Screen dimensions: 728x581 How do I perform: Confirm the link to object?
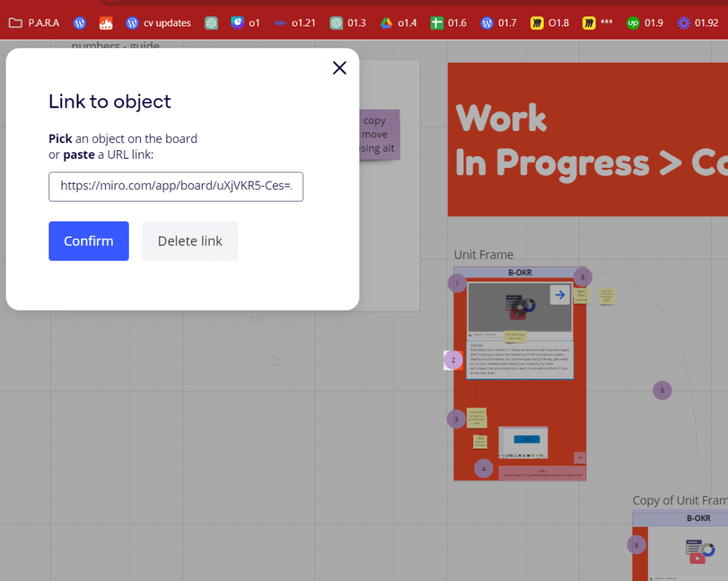pos(89,241)
